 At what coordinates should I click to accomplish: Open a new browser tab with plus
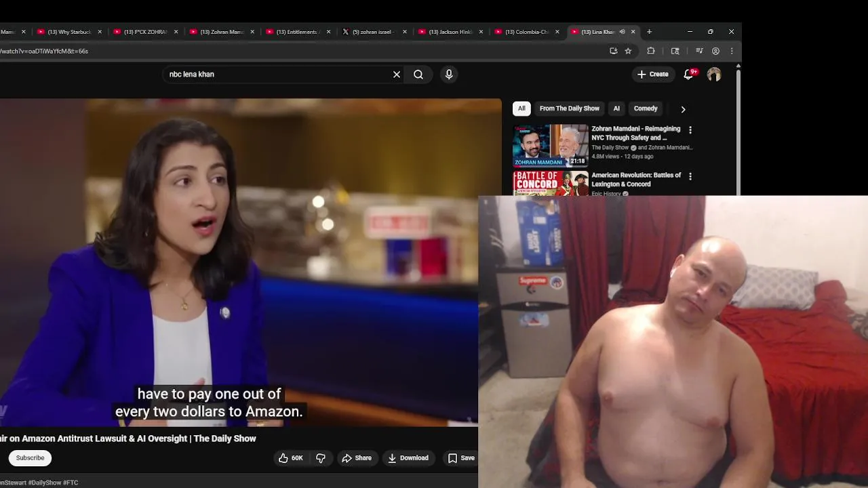(649, 32)
